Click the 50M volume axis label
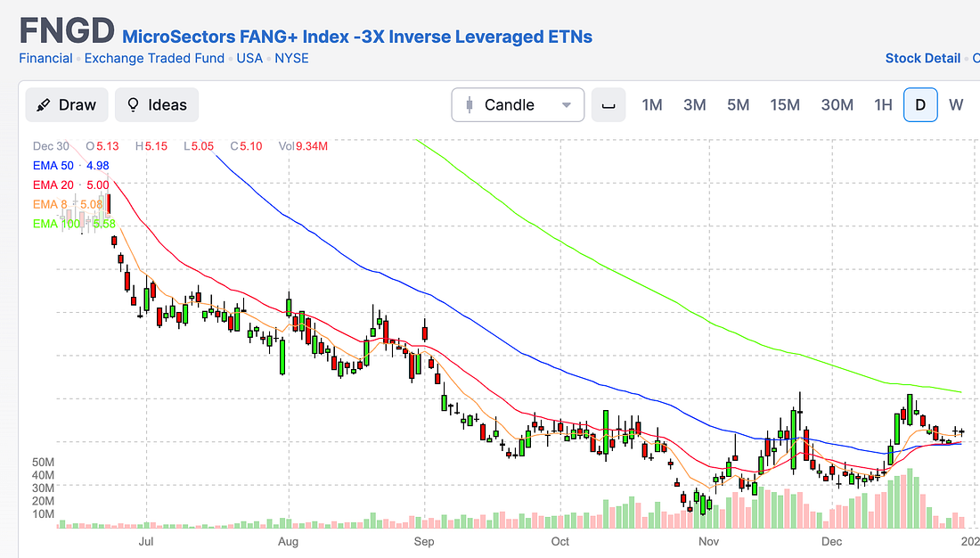The height and width of the screenshot is (558, 980). click(x=43, y=463)
